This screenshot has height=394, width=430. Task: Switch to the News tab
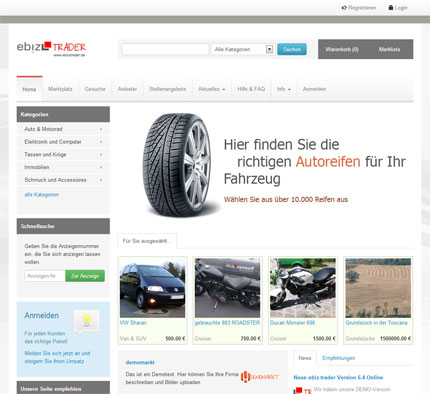pos(305,358)
